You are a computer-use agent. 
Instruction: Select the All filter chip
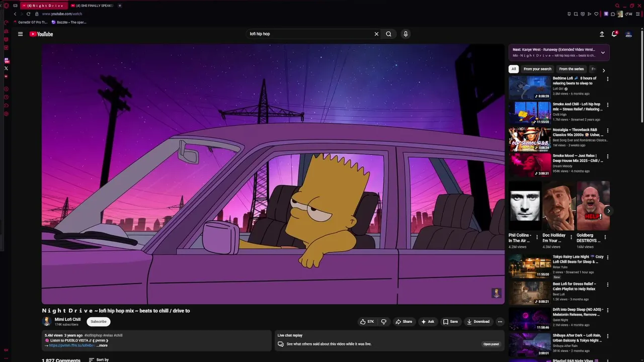[x=514, y=69]
